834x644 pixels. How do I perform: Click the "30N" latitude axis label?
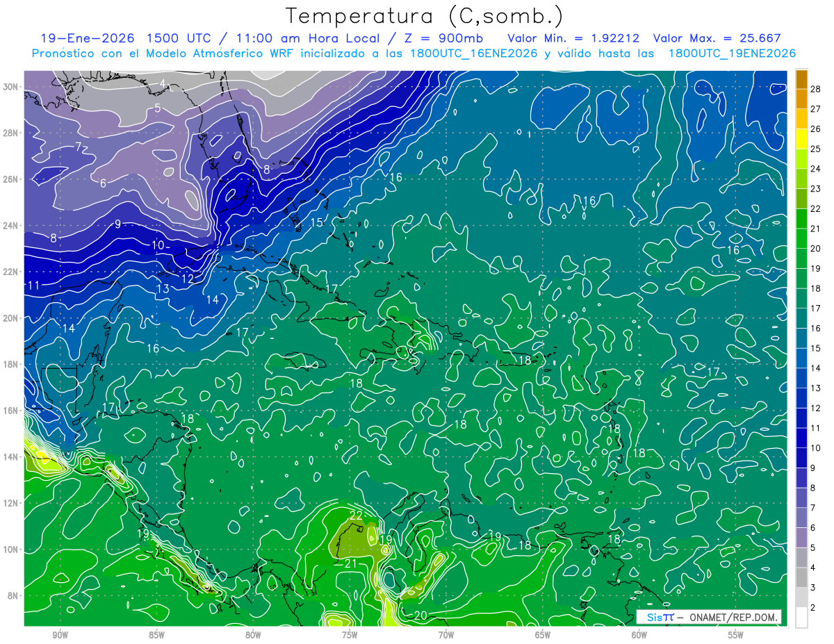point(11,87)
